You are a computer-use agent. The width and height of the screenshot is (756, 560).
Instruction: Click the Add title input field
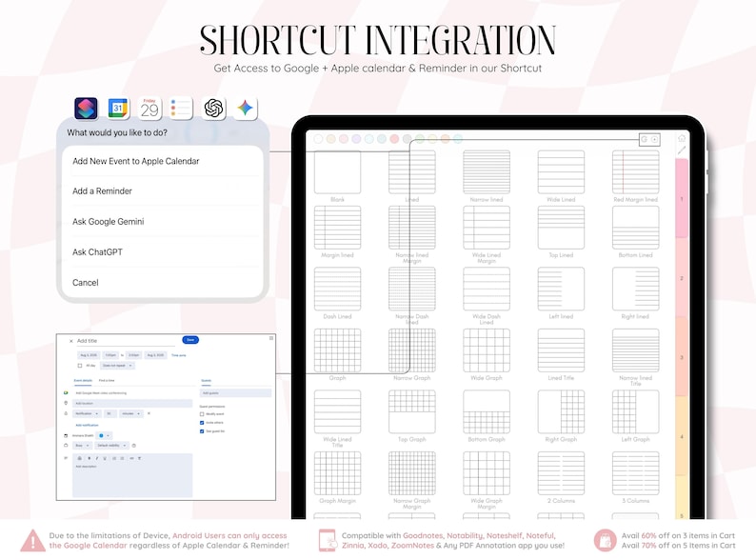click(126, 341)
